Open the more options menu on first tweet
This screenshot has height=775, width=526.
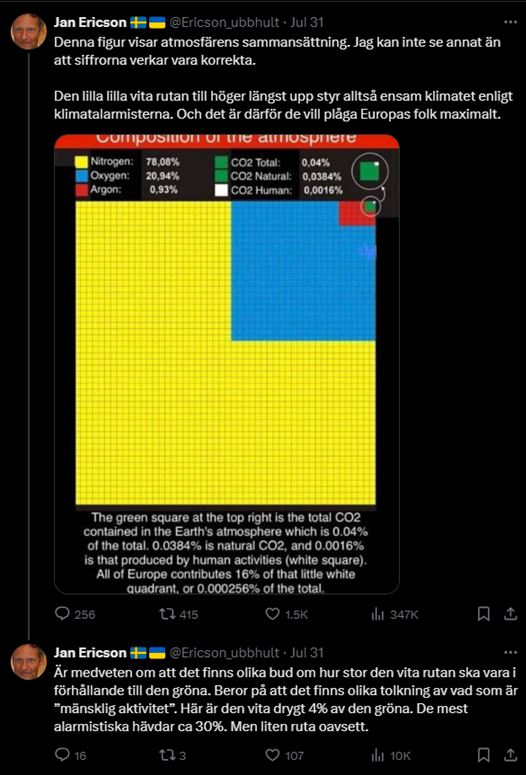[510, 22]
